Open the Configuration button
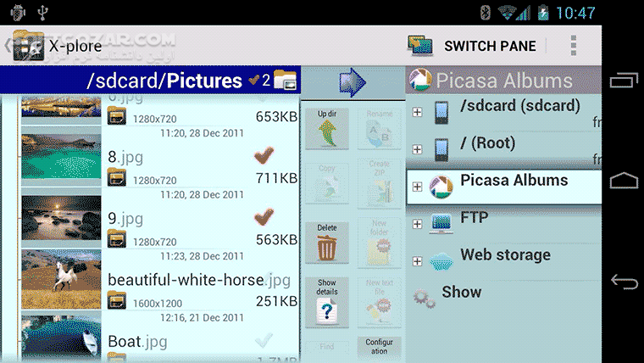 point(379,347)
